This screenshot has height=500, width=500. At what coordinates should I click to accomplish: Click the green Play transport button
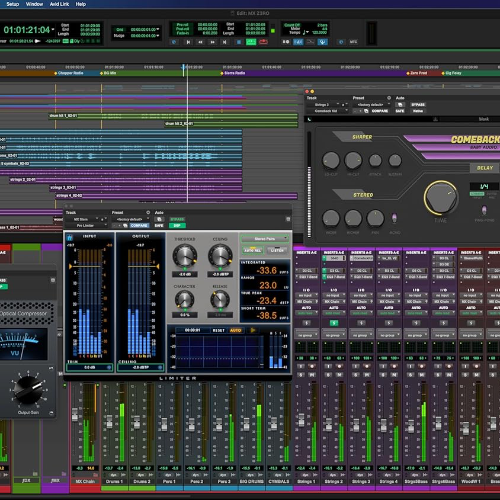pyautogui.click(x=251, y=42)
